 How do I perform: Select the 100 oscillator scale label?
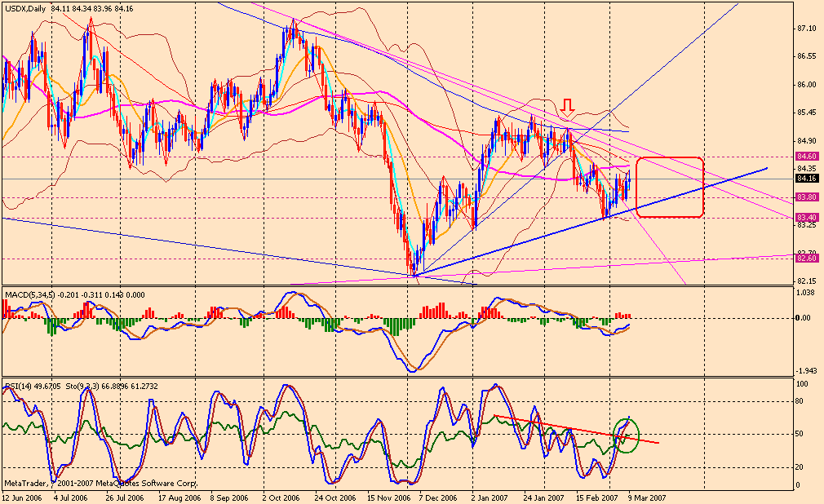[803, 384]
